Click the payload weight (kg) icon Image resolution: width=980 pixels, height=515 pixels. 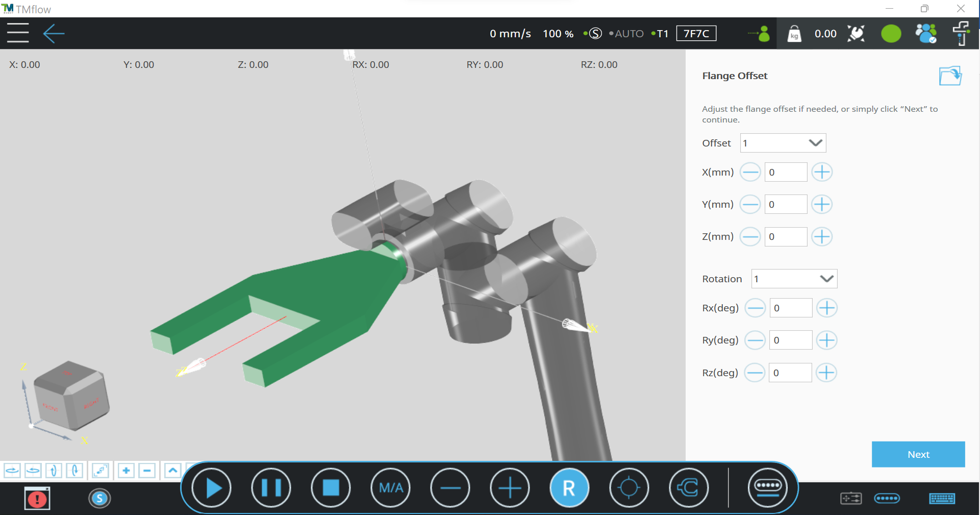click(794, 34)
